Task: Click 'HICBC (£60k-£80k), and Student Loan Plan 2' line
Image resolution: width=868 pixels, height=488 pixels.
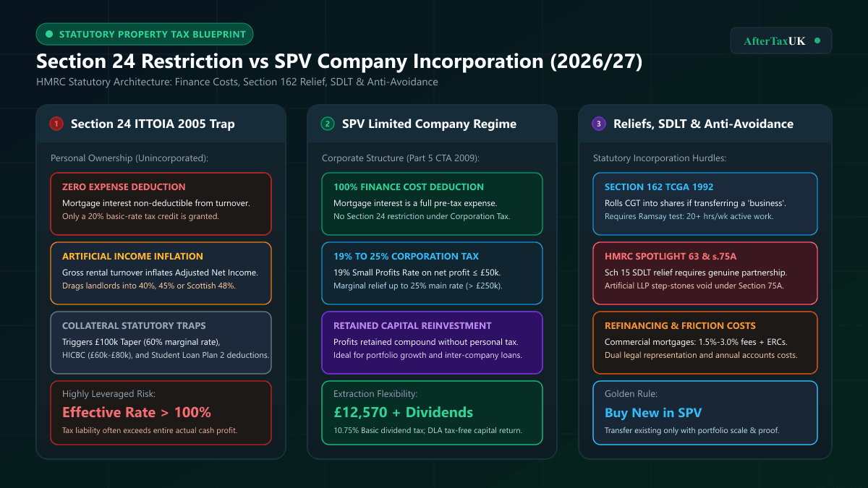Action: (166, 355)
